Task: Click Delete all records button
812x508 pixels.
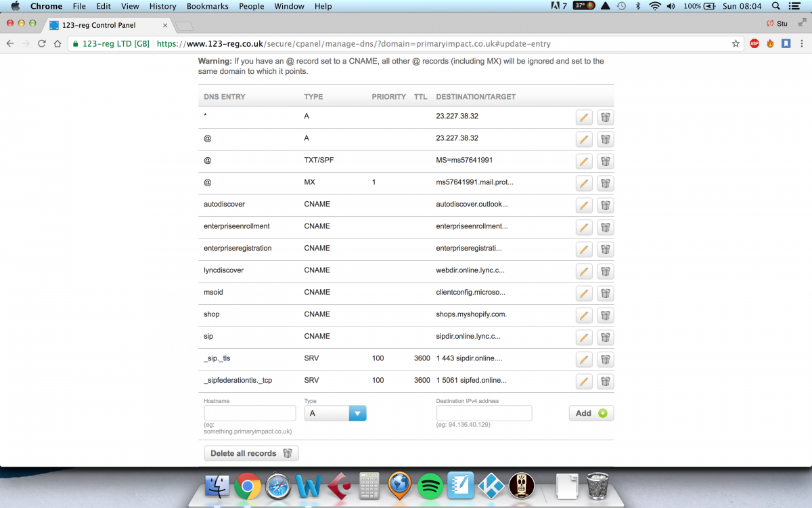Action: (x=251, y=453)
